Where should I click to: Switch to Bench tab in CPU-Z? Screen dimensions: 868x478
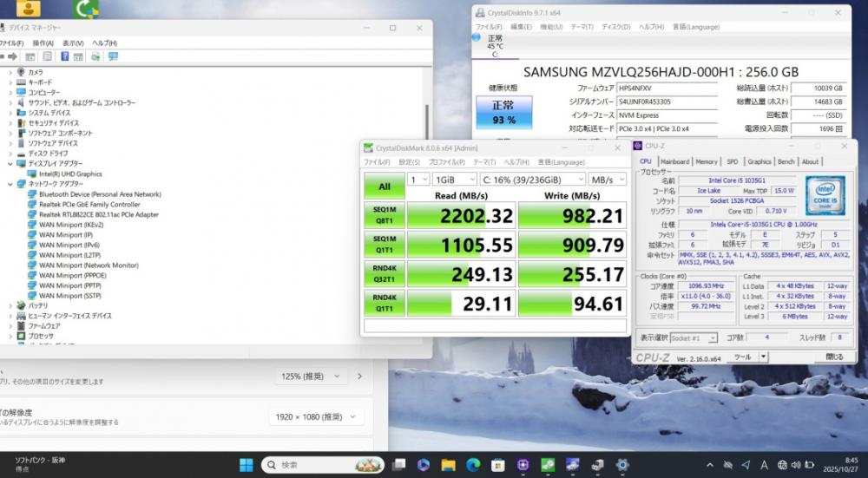(786, 161)
